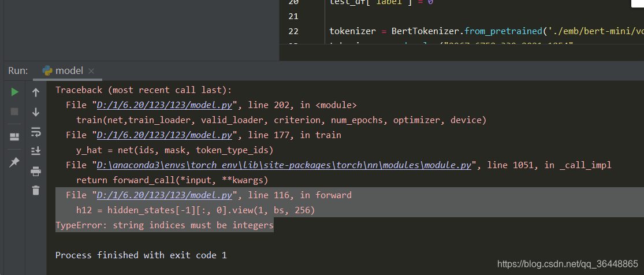
Task: Clear all console output with trash icon
Action: 36,190
